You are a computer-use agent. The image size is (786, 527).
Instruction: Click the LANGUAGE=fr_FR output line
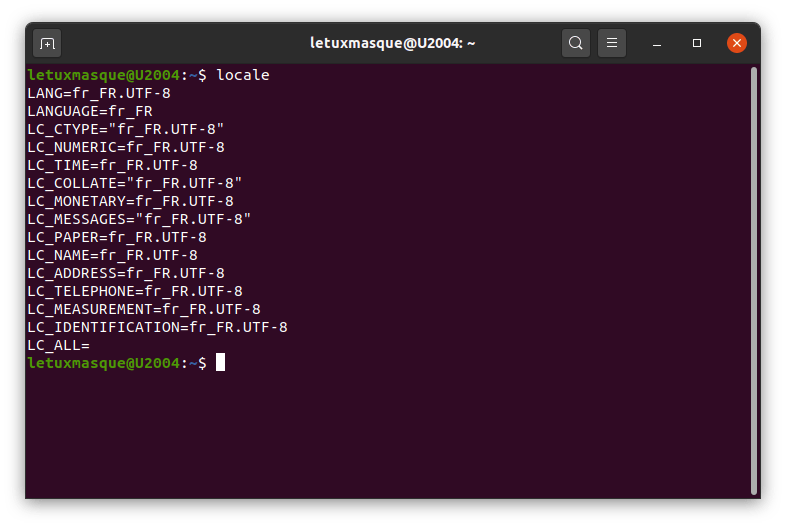coord(90,111)
